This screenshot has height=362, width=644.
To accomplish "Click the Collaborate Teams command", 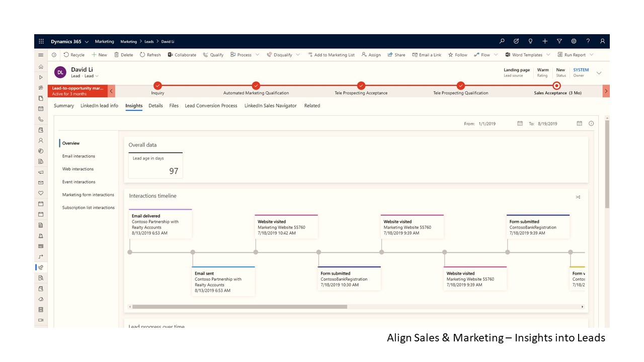I will point(182,55).
